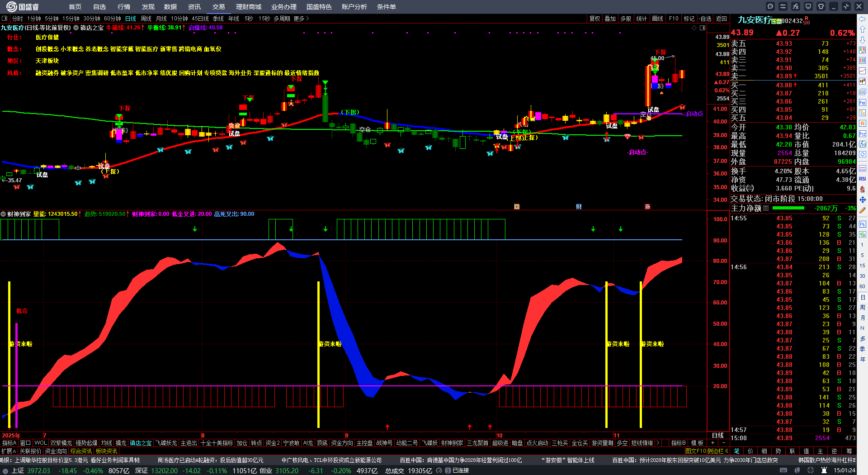The height and width of the screenshot is (475, 868).
Task: Open the fx formula manager icon
Action: coord(796,6)
